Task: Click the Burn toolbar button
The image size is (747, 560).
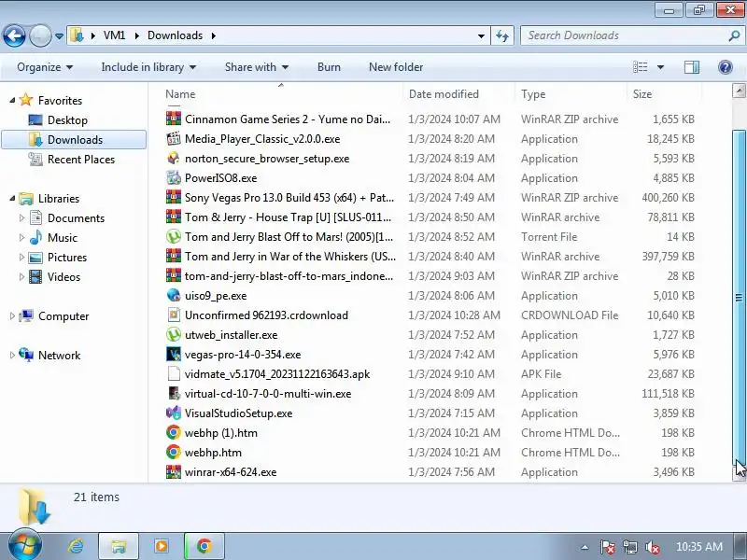Action: point(329,67)
